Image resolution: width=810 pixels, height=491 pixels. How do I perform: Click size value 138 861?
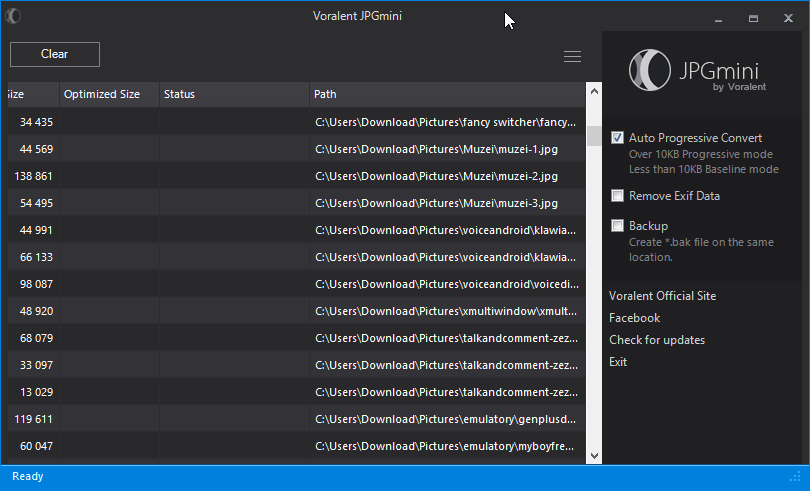[x=34, y=176]
